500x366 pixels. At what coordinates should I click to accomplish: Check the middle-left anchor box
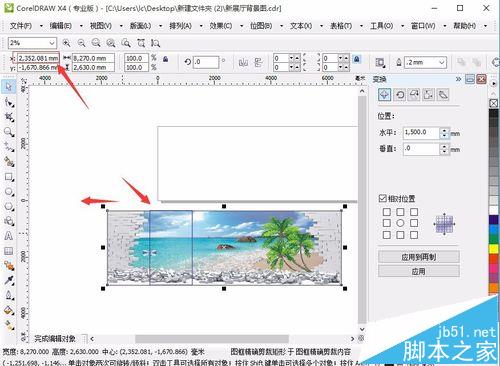387,223
